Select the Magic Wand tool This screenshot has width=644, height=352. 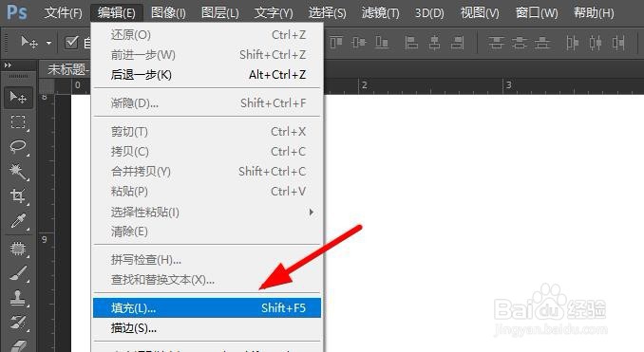pos(18,172)
